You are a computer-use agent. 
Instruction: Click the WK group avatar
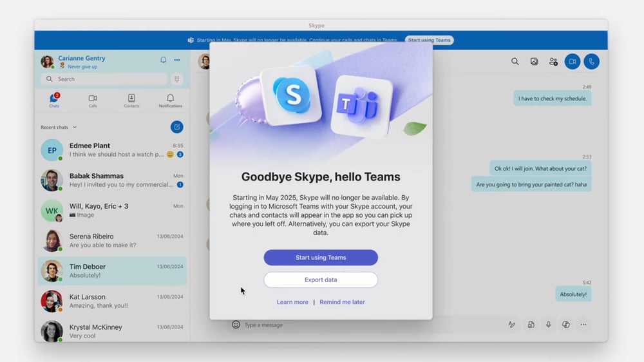tap(52, 211)
